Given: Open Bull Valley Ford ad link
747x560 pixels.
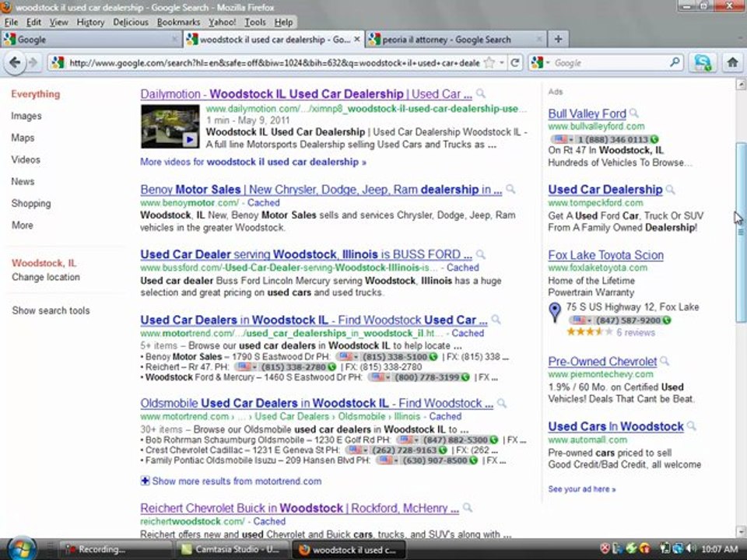Looking at the screenshot, I should (x=587, y=114).
